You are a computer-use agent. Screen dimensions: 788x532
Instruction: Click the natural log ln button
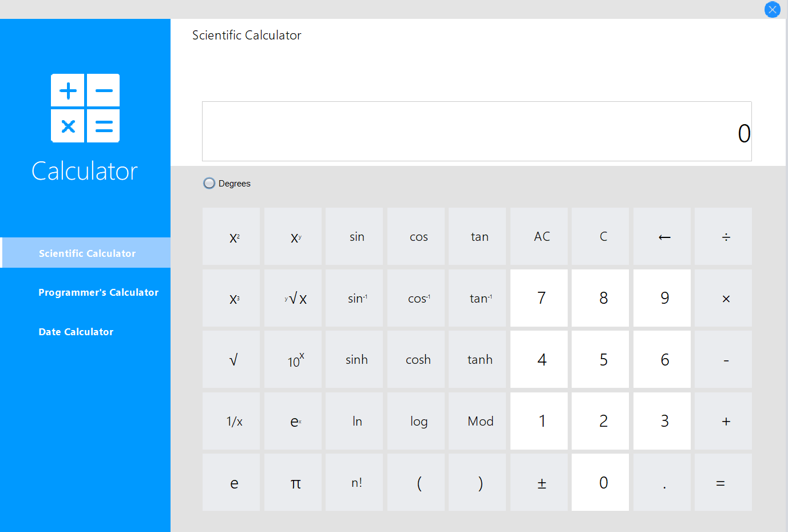point(354,421)
